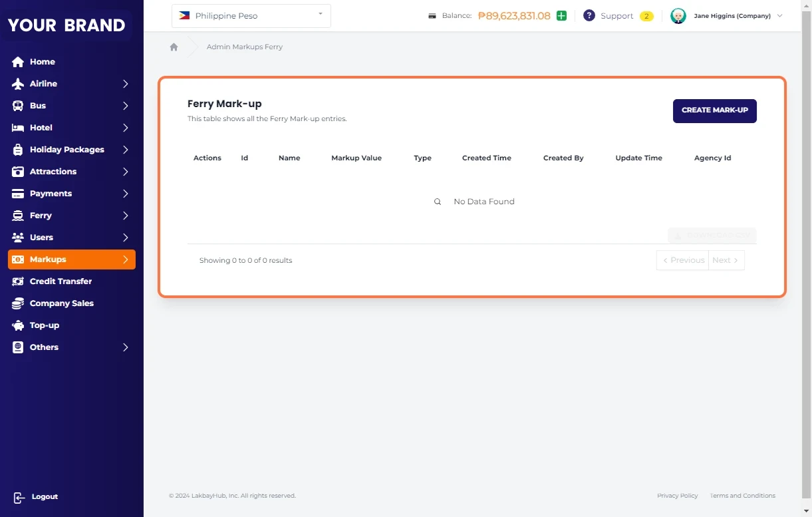Expand the Hotel submenu arrow
Screen dimensions: 812x517
click(125, 128)
